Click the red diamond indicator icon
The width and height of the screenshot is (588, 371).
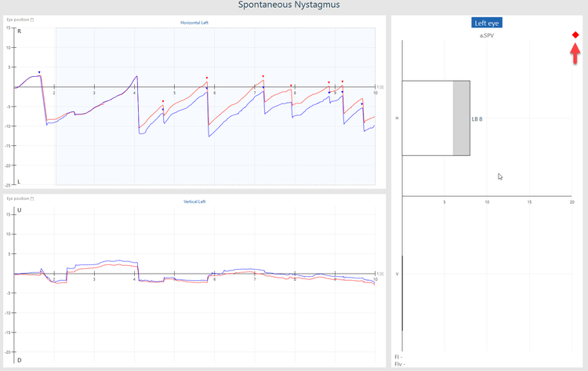click(x=575, y=35)
